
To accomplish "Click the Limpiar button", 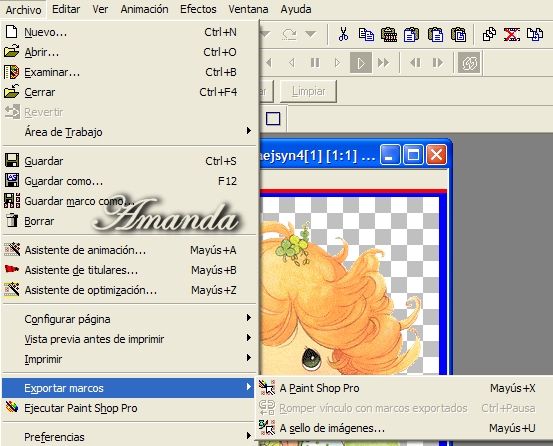I will coord(308,91).
